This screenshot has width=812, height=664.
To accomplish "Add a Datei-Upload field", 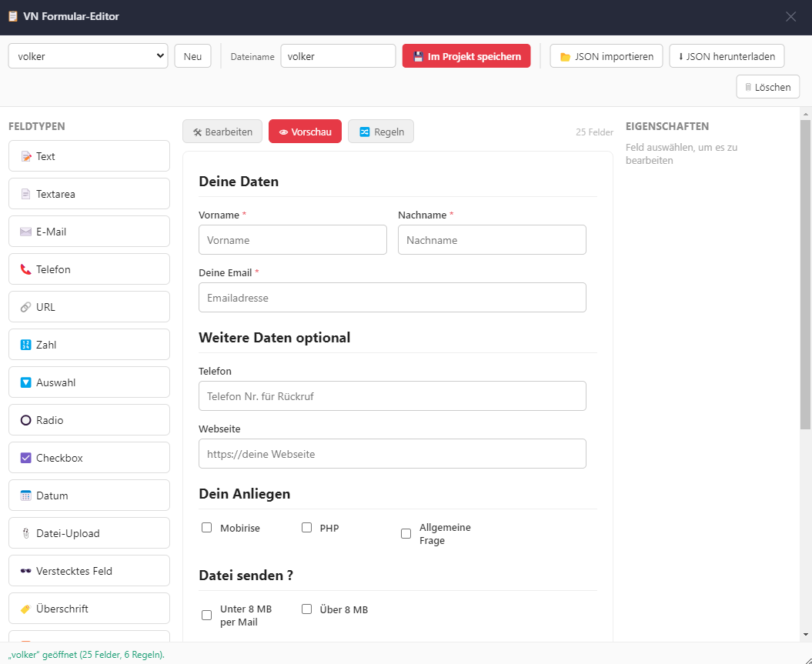I will [89, 533].
